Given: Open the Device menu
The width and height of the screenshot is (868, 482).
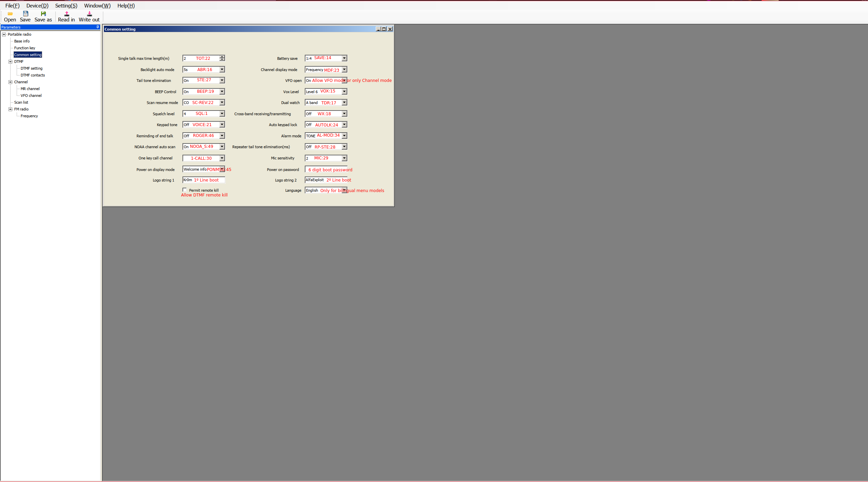Looking at the screenshot, I should (37, 5).
